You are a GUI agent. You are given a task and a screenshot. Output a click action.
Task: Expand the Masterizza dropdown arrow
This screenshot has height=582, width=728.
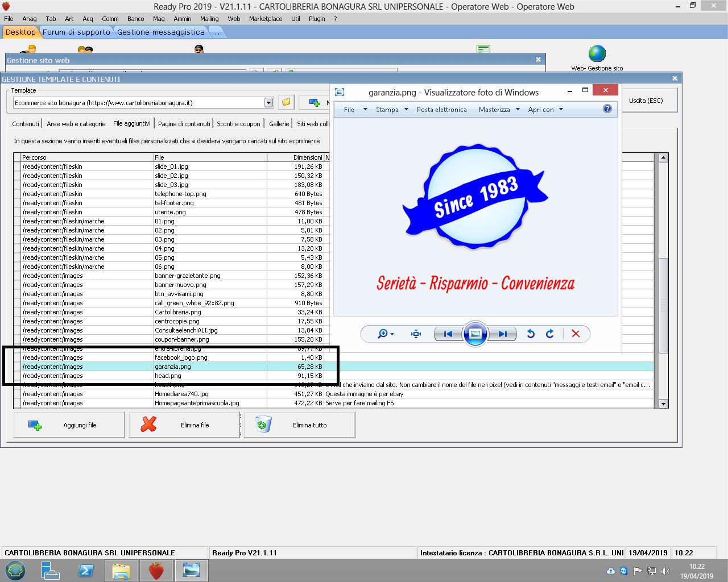pos(518,110)
